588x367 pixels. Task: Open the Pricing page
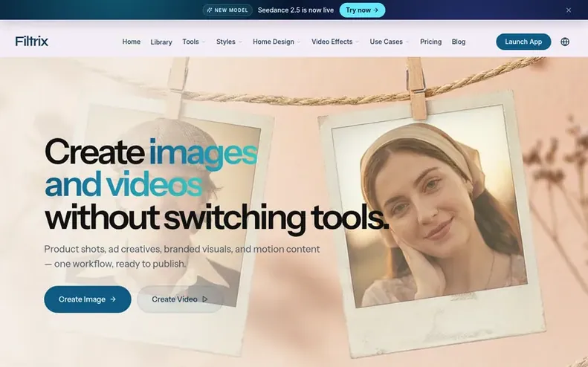click(430, 42)
